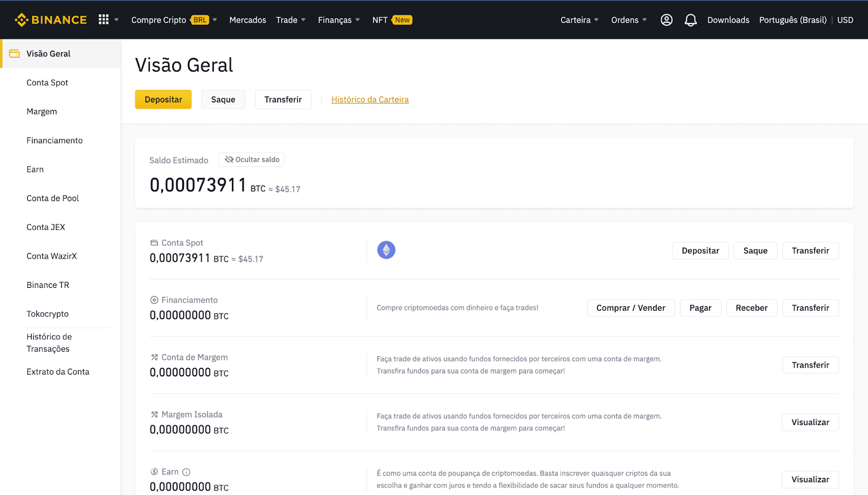Click the Visão Geral wallet icon in sidebar
The height and width of the screenshot is (495, 868).
(x=15, y=54)
